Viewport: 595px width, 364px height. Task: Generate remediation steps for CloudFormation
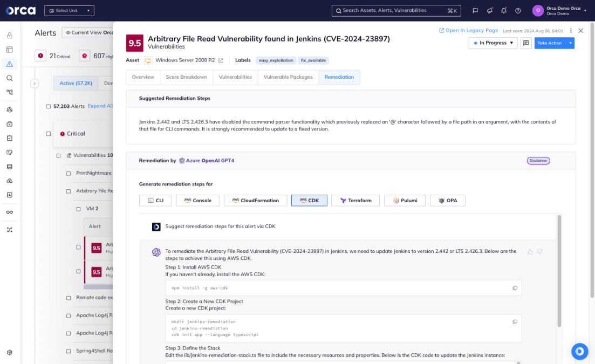click(255, 201)
